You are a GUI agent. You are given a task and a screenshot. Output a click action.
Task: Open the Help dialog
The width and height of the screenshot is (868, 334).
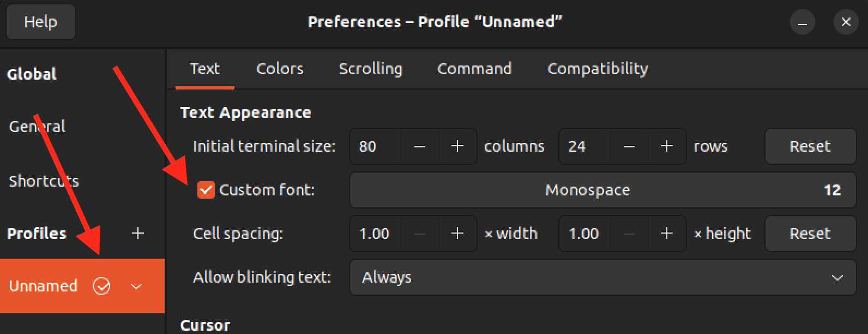pos(40,22)
